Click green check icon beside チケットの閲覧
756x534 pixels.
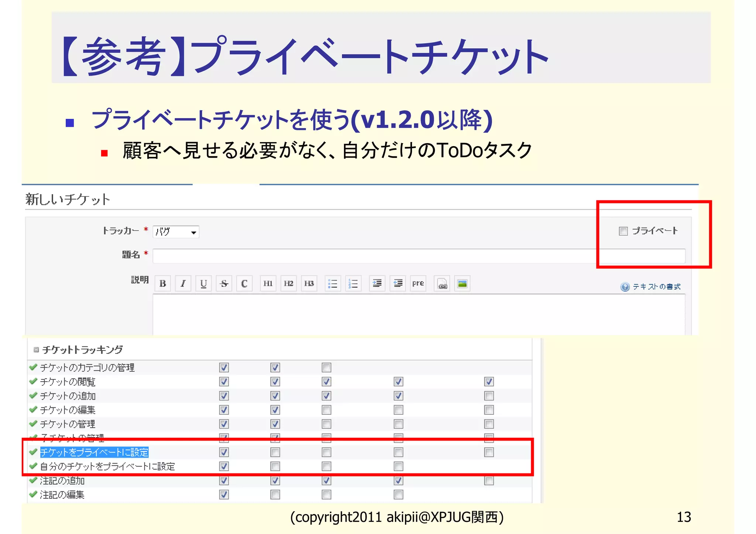pyautogui.click(x=33, y=381)
